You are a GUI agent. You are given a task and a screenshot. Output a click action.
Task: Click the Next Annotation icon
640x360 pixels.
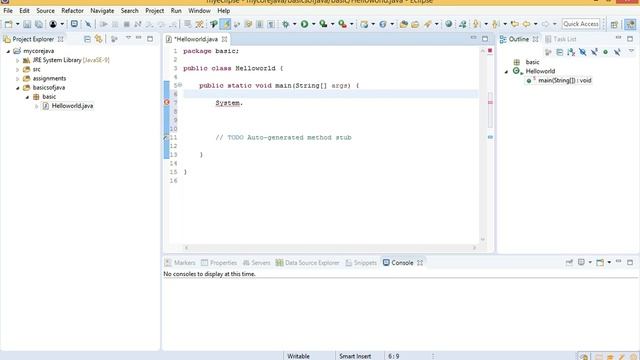476,24
